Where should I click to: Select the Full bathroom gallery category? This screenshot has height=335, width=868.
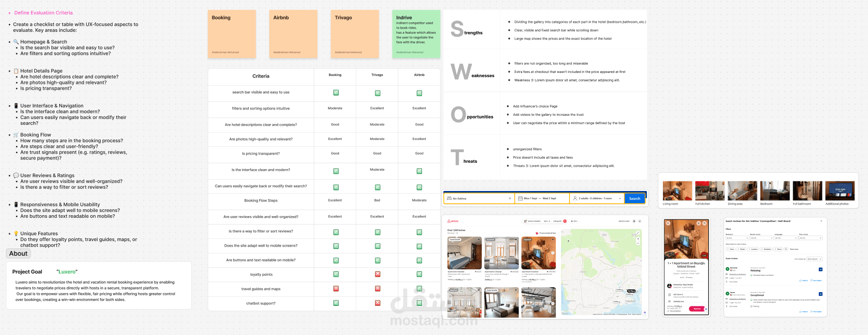click(807, 193)
